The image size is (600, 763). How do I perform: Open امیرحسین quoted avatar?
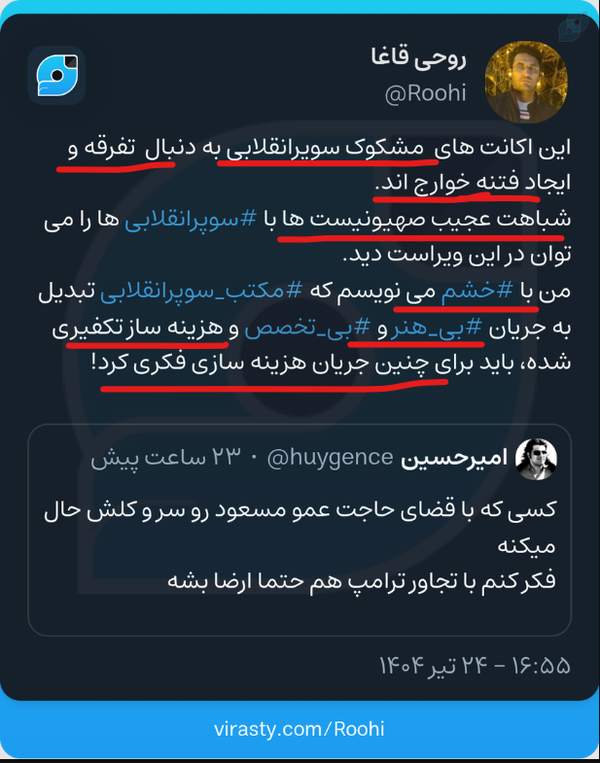(536, 458)
